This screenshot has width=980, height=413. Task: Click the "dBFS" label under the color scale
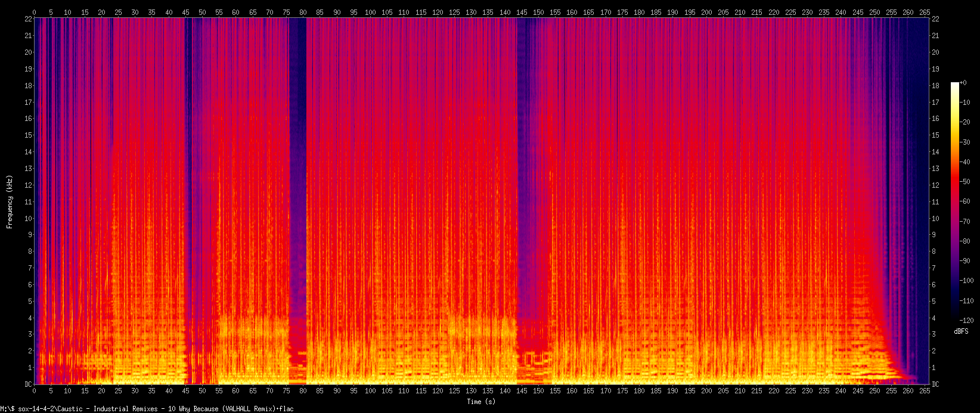pyautogui.click(x=961, y=331)
